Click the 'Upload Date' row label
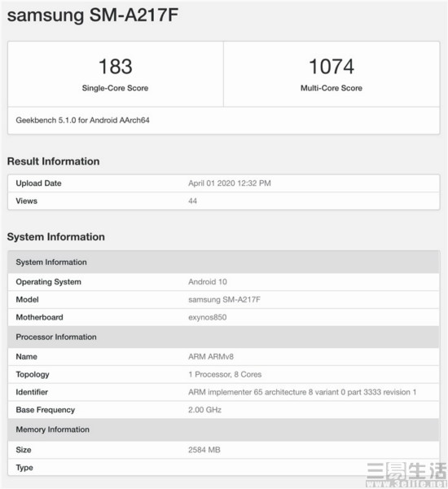 tap(38, 183)
